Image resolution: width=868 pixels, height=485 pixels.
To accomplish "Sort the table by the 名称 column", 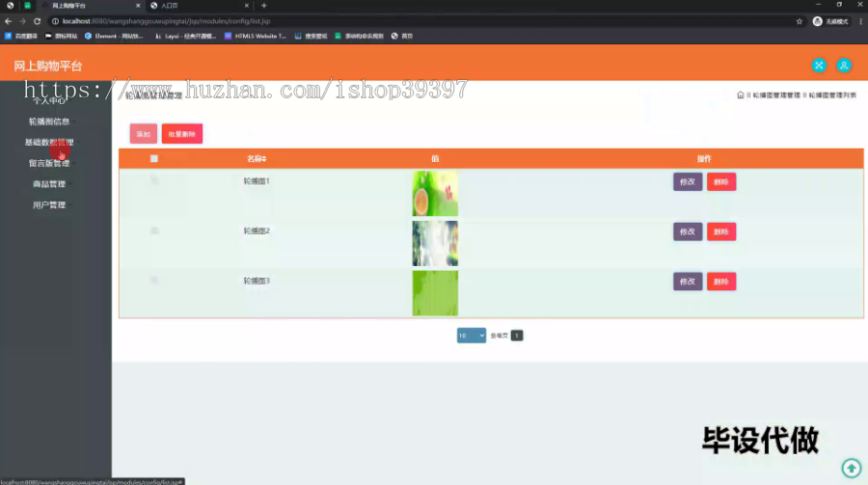I will [257, 159].
